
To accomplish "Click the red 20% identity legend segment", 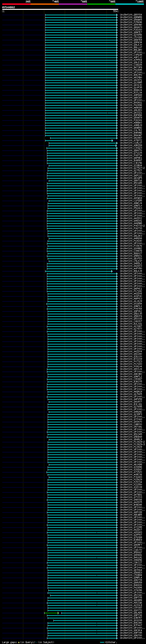I will pyautogui.click(x=16, y=4).
